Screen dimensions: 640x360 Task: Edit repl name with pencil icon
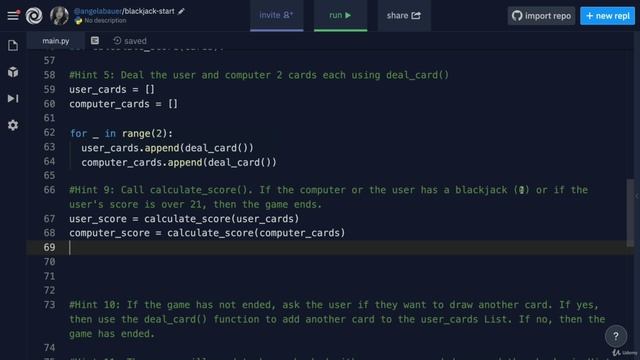[x=181, y=11]
